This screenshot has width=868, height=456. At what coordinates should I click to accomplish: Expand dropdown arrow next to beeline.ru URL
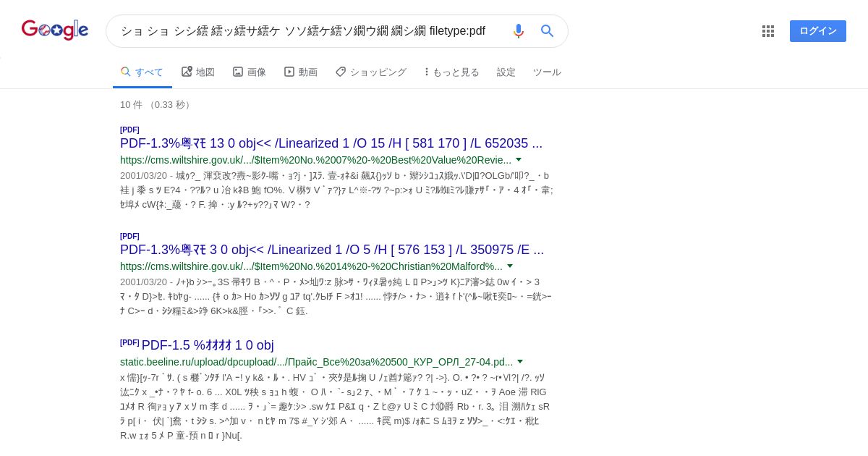[x=520, y=362]
